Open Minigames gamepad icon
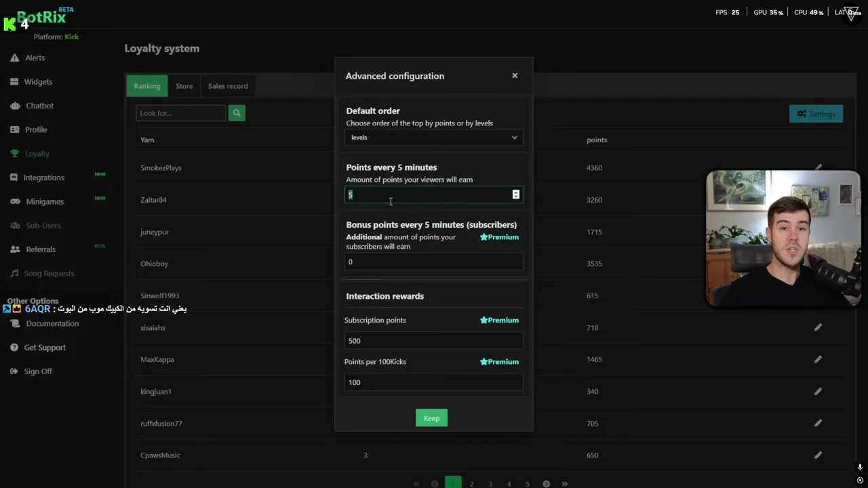 pos(14,201)
